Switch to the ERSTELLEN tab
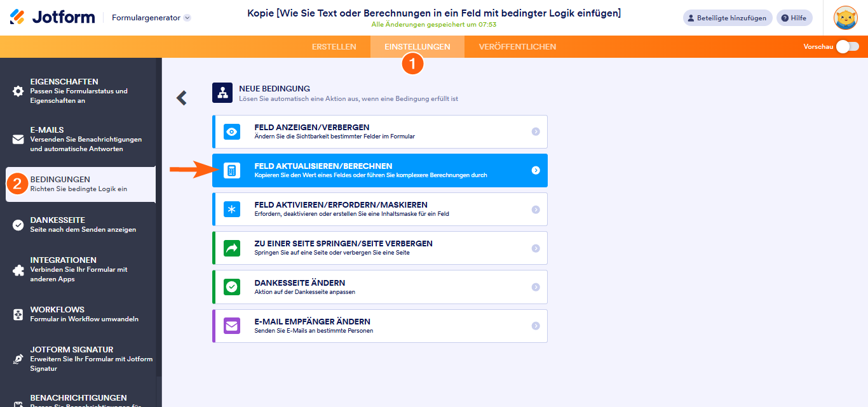This screenshot has height=407, width=868. click(x=334, y=46)
